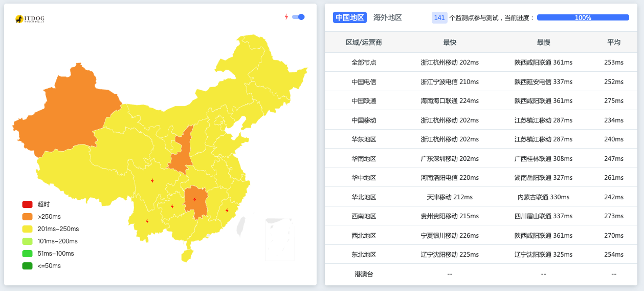Screen dimensions: 644x291
Task: Select the lightning marker in Yunnan province
Action: pos(147,221)
